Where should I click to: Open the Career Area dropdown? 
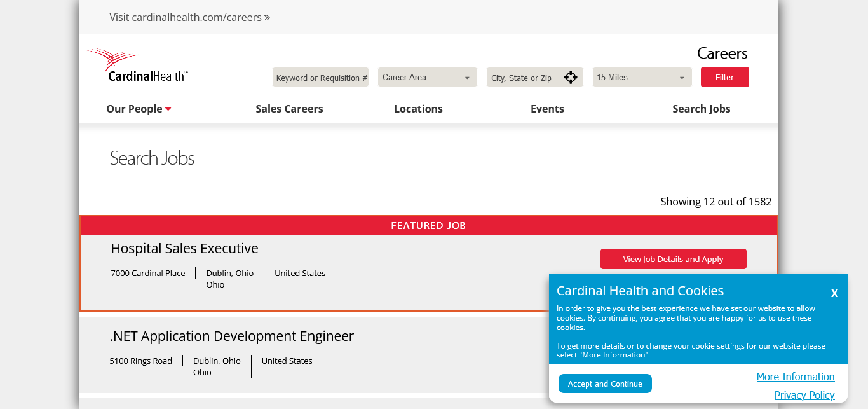(427, 78)
